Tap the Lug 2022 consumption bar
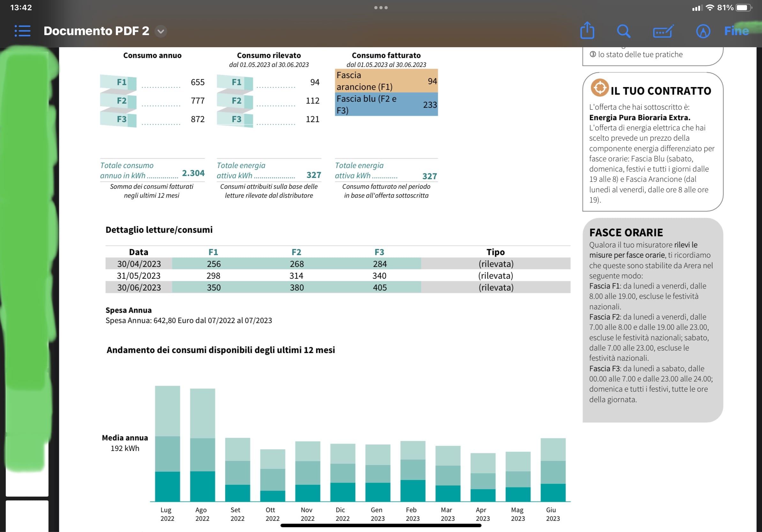Image resolution: width=762 pixels, height=532 pixels. (x=167, y=443)
